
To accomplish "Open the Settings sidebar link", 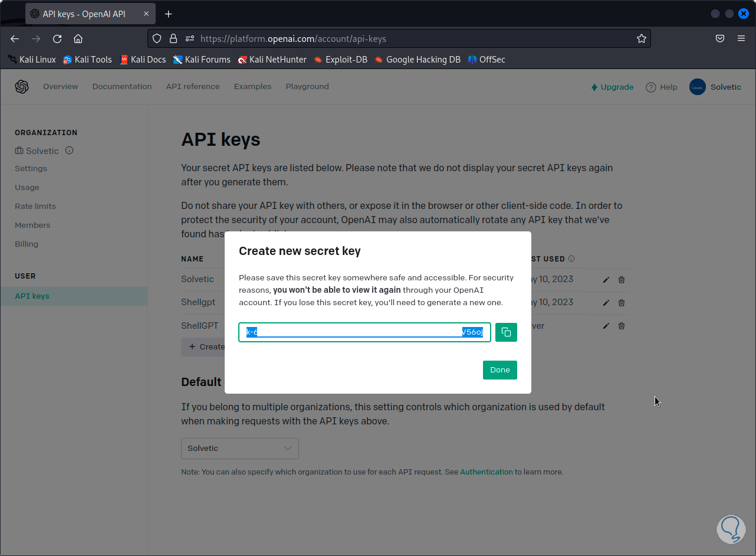I will [31, 169].
